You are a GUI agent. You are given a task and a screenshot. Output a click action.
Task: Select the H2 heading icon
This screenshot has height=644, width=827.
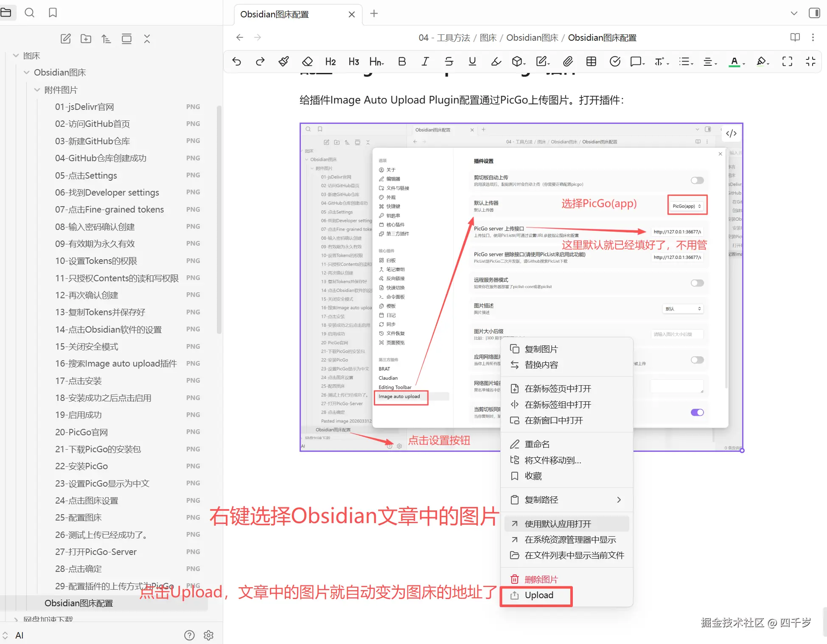330,62
